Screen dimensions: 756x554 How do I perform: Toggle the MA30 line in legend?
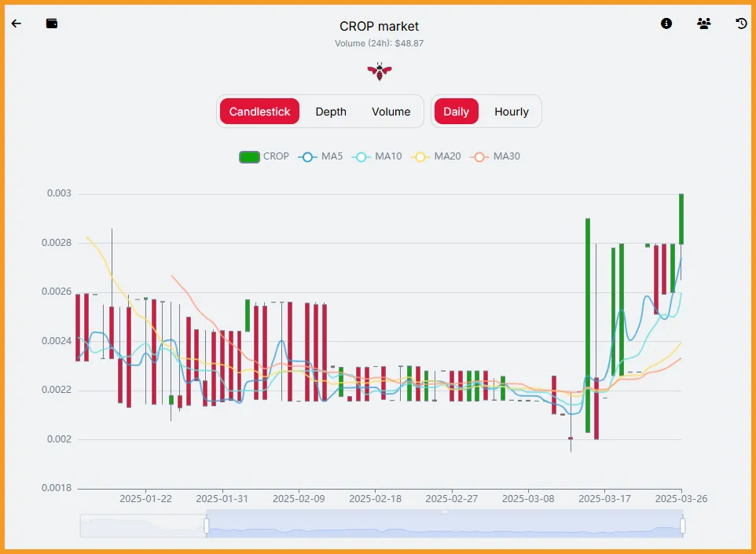click(x=495, y=156)
